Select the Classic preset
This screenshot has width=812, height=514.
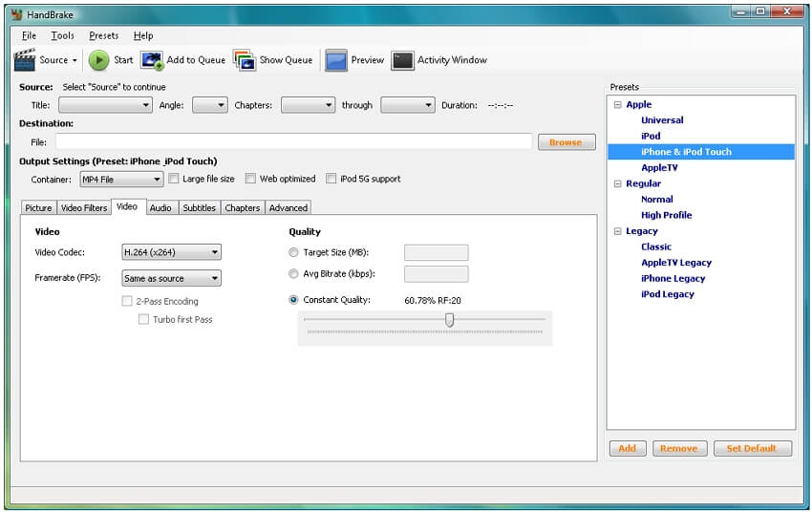[x=656, y=247]
